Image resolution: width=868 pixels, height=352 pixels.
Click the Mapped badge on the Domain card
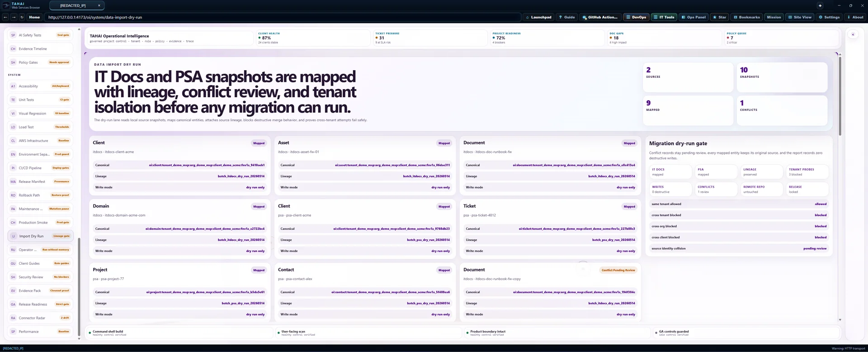[x=259, y=207]
